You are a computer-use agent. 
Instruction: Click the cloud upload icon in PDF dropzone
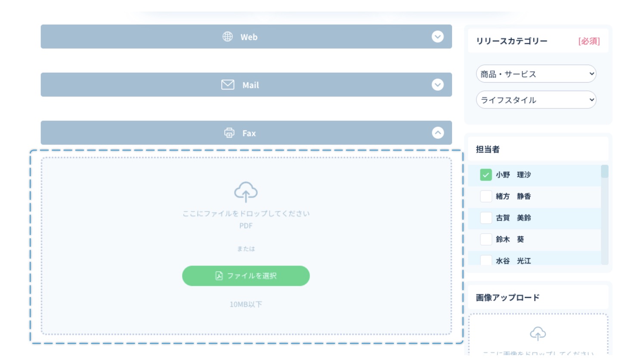coord(246,192)
